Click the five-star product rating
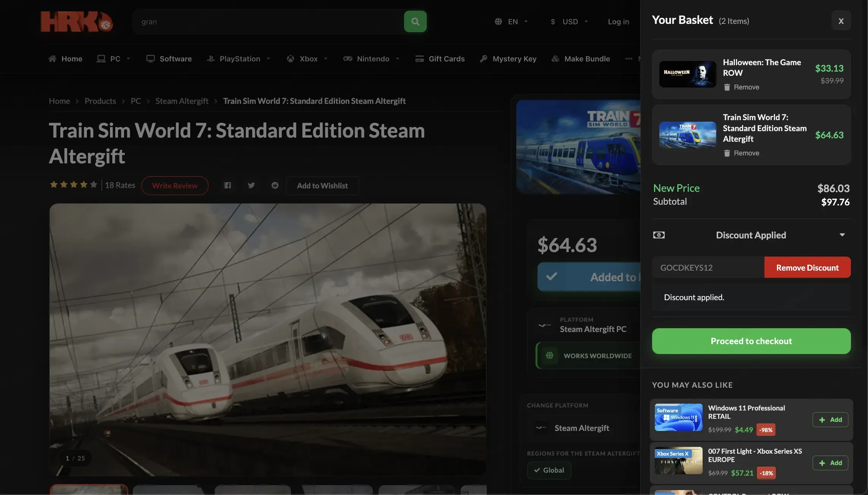The height and width of the screenshot is (495, 868). (74, 185)
